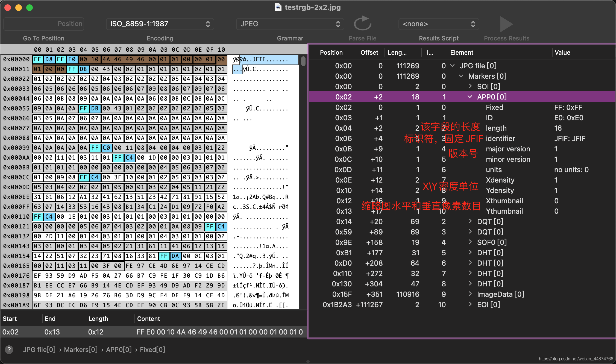Expand the SOI [0] node
Viewport: 616px width, 364px height.
pyautogui.click(x=470, y=86)
